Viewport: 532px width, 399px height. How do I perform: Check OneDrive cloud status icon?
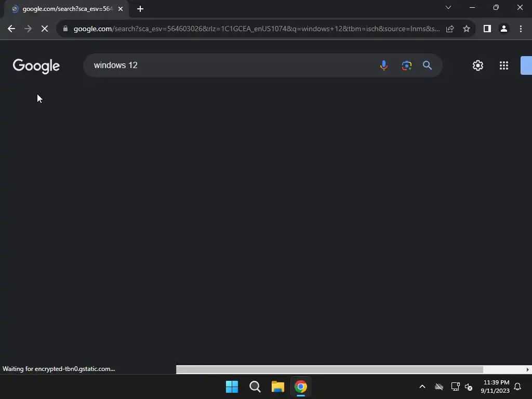tap(439, 387)
